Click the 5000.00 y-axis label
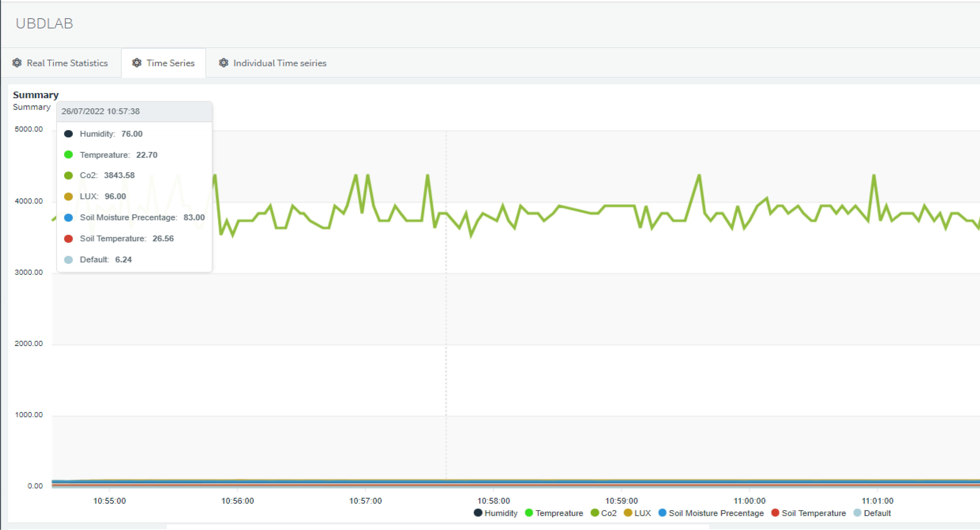Screen dimensions: 980x530 click(x=29, y=129)
